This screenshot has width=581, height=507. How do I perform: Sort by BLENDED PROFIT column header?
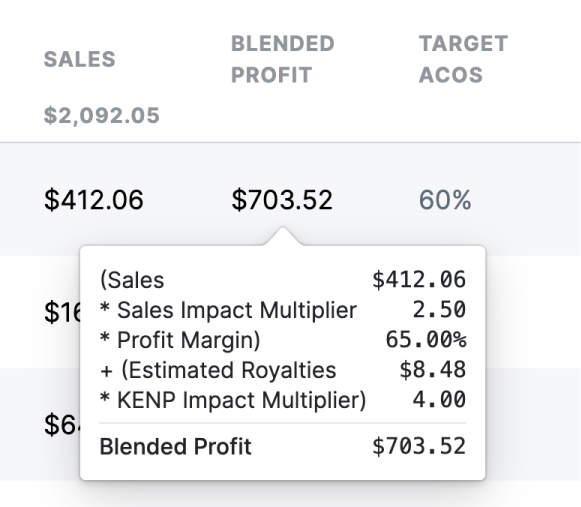click(283, 59)
